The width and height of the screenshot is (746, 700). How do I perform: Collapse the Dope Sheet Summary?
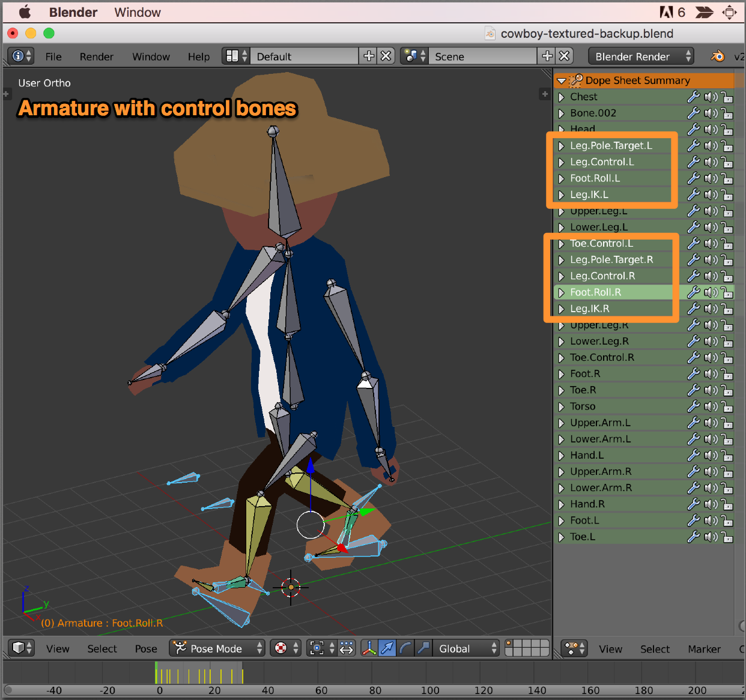561,80
